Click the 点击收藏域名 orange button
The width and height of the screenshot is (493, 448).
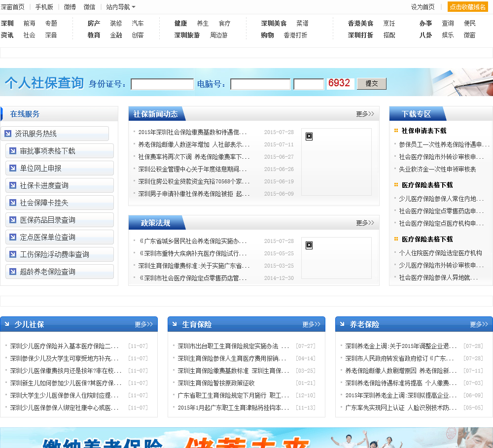tap(467, 7)
